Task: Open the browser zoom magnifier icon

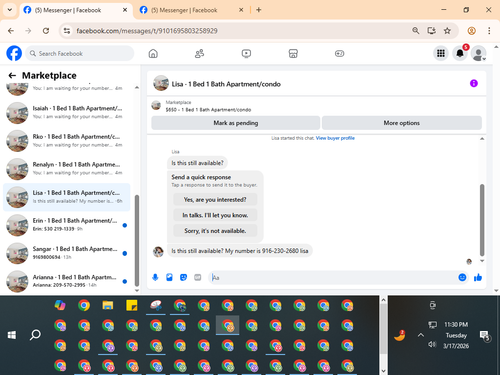Action: point(415,31)
